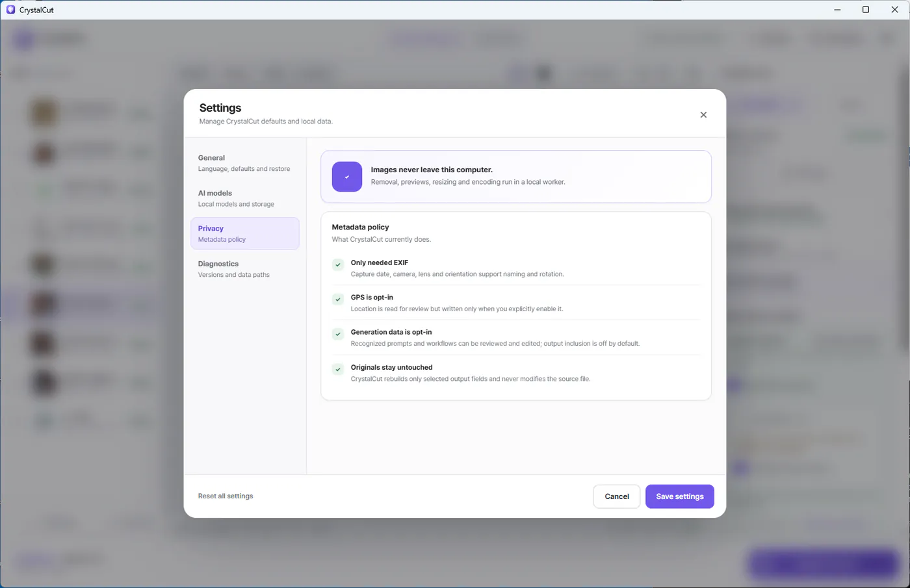Click the 'GPS is opt-in' label
Viewport: 910px width, 588px height.
pyautogui.click(x=372, y=297)
